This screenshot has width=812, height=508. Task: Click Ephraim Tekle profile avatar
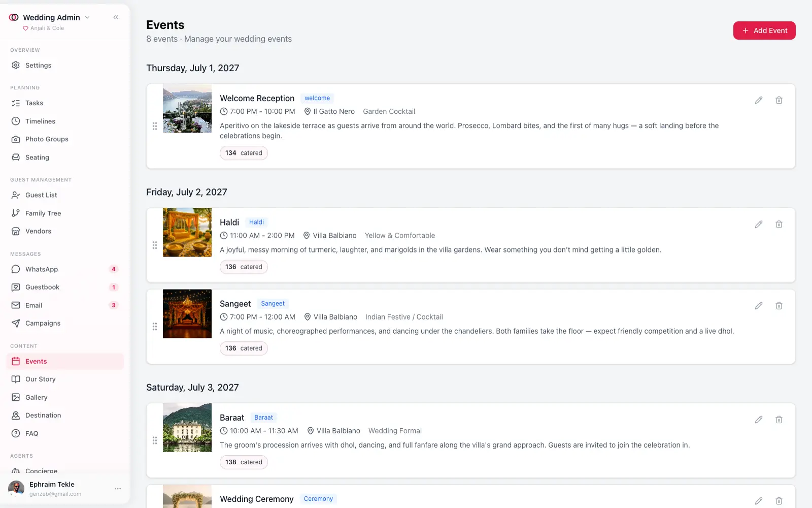16,489
